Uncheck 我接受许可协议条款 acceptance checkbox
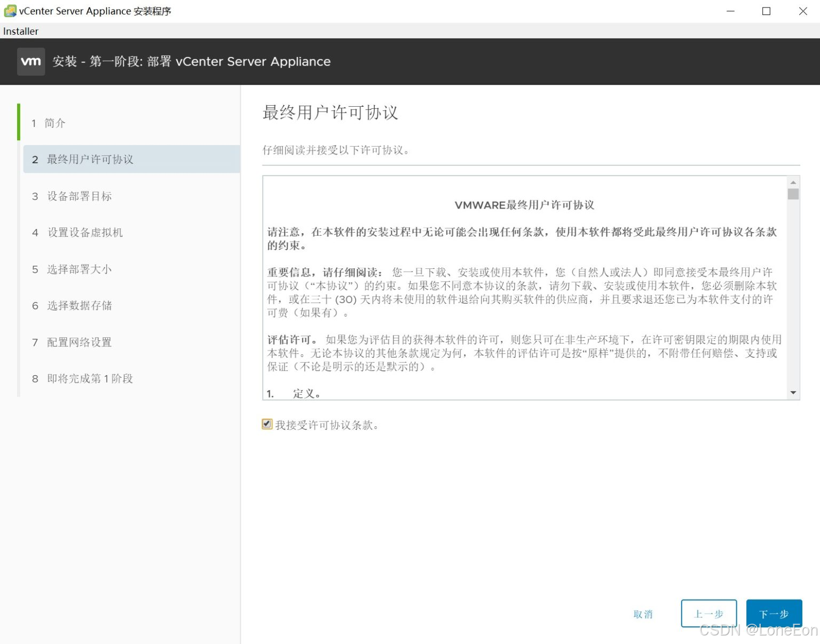820x644 pixels. coord(267,424)
